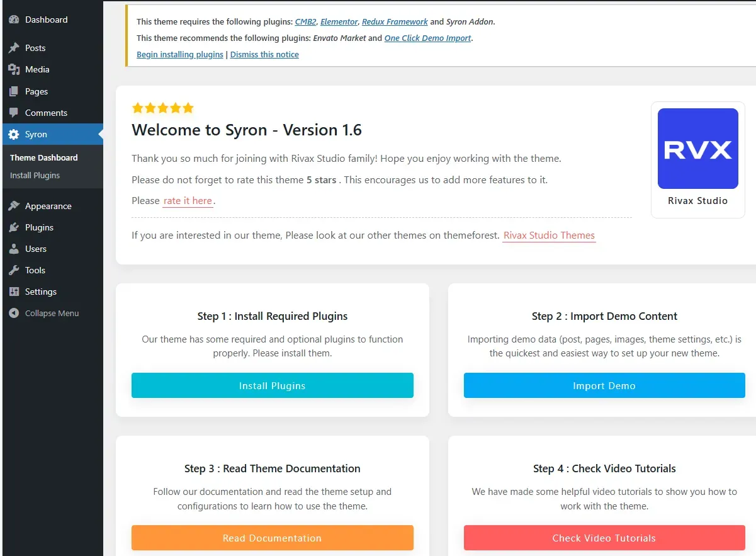This screenshot has height=556, width=756.
Task: Open the Tools menu label
Action: (35, 270)
